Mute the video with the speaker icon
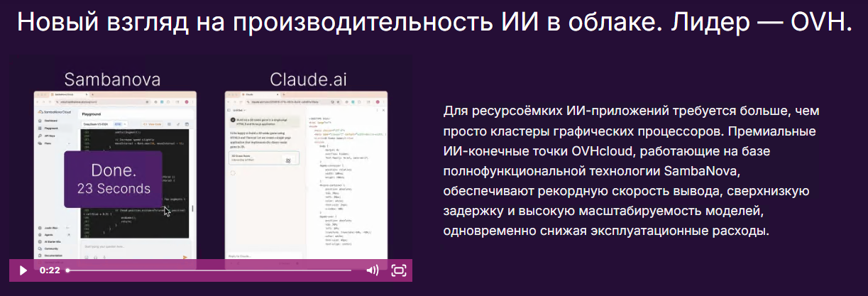The image size is (868, 296). pos(372,270)
